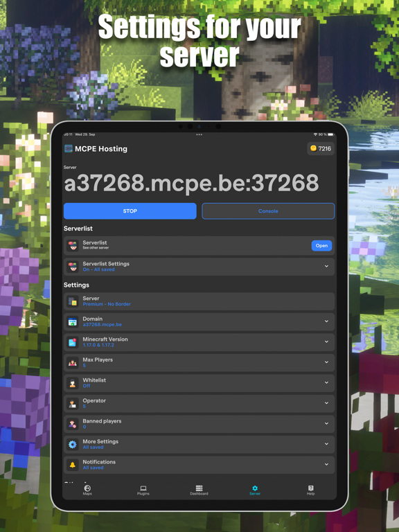Click the Minecraft Version row icon
Screen dimensions: 399x532
[x=73, y=342]
